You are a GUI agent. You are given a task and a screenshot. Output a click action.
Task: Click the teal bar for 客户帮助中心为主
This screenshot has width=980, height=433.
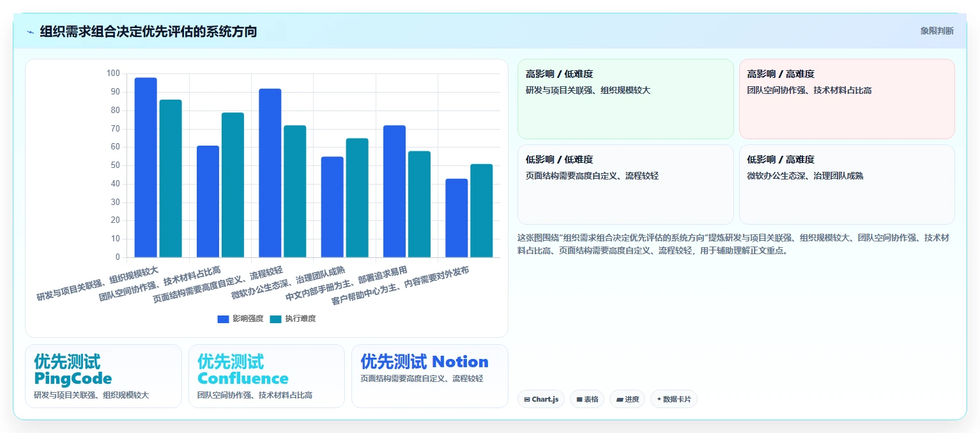[x=482, y=211]
